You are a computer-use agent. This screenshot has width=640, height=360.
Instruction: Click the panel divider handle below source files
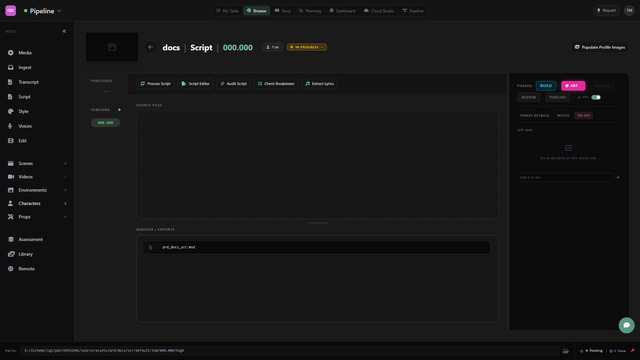pos(318,223)
